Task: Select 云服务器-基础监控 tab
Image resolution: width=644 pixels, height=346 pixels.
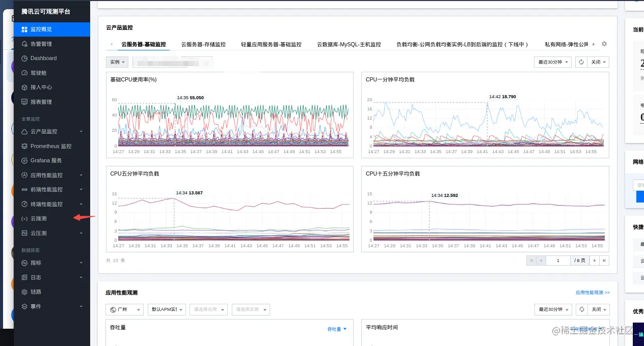Action: click(144, 45)
